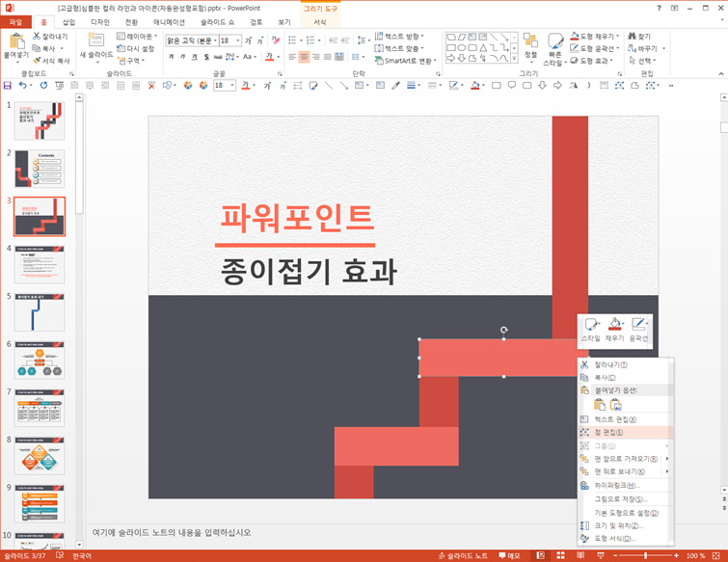Switch to the Design (디자인) tab
The height and width of the screenshot is (562, 728).
click(100, 22)
